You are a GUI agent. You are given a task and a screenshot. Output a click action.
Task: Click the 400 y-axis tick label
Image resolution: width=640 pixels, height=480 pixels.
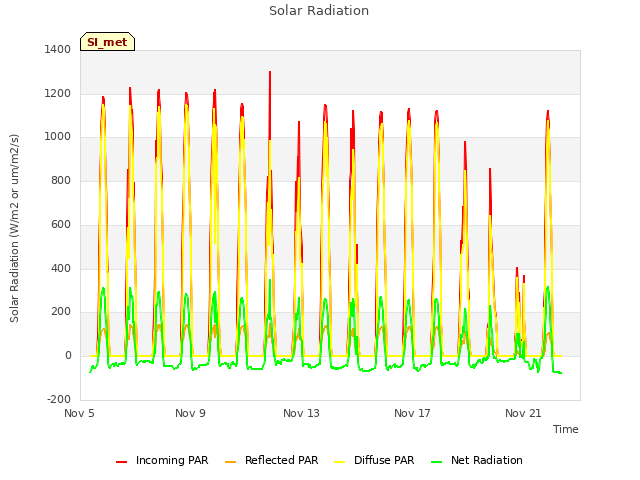tap(61, 268)
